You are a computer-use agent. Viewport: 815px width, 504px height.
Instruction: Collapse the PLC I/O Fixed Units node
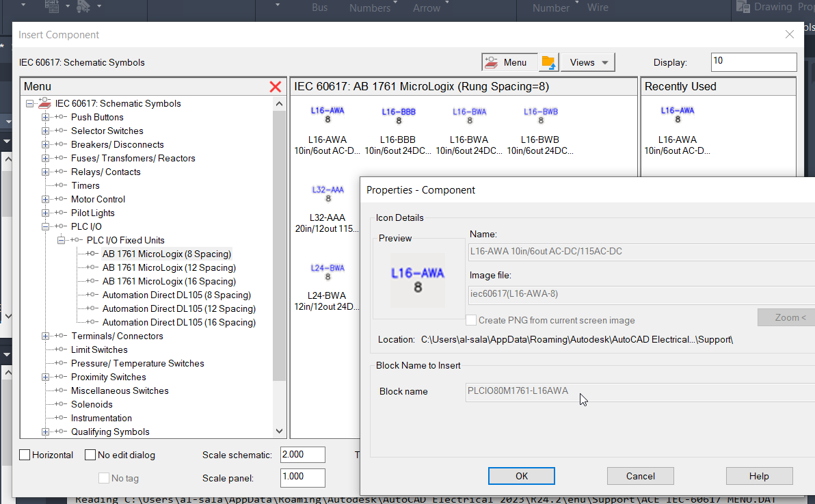[61, 240]
